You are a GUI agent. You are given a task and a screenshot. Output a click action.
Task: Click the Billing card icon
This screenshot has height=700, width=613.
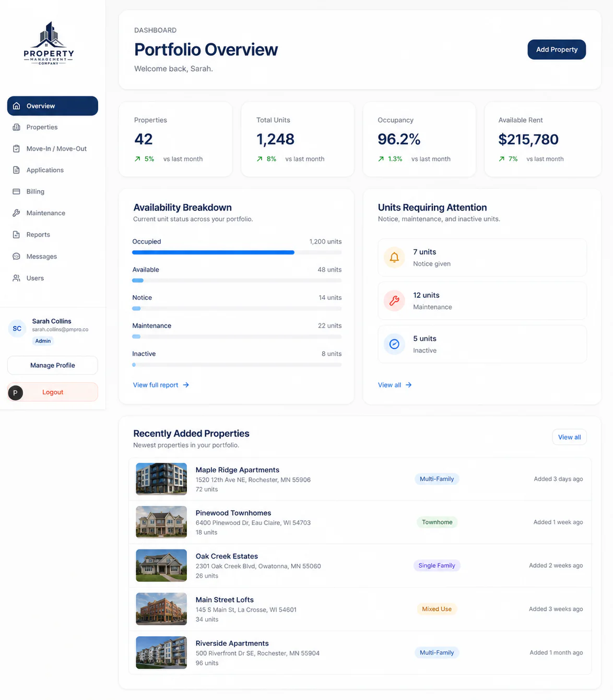pyautogui.click(x=16, y=192)
